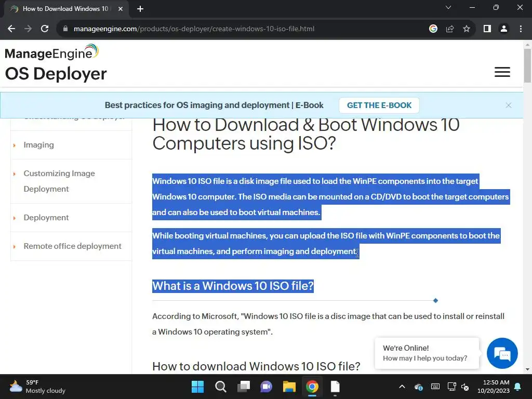The image size is (532, 399).
Task: Click the ManageEngine logo
Action: click(52, 52)
